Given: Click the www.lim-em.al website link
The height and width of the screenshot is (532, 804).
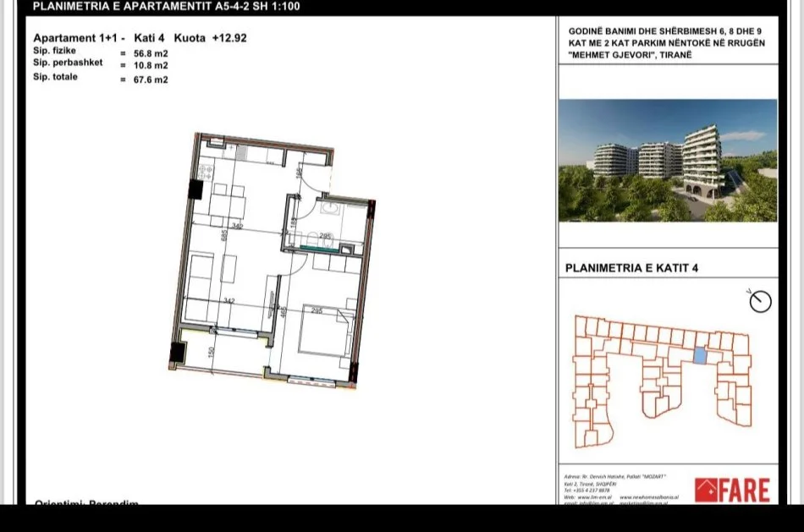Looking at the screenshot, I should tap(595, 496).
